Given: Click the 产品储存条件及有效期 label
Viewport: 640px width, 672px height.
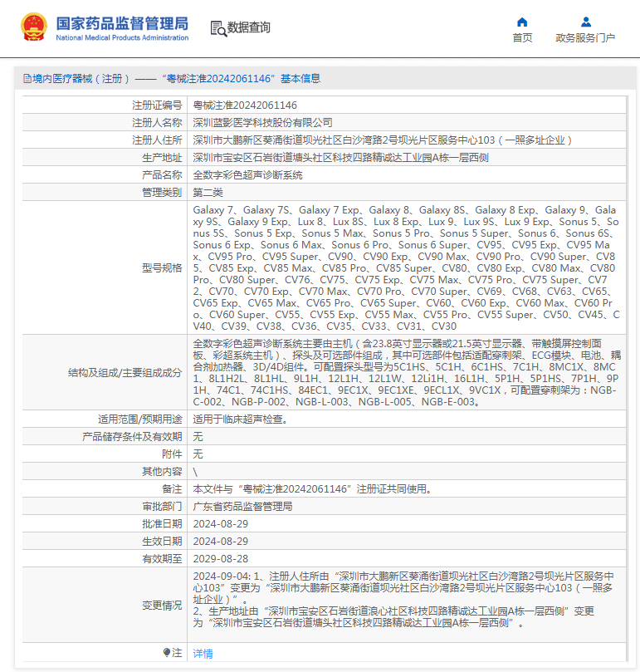Looking at the screenshot, I should click(x=132, y=437).
